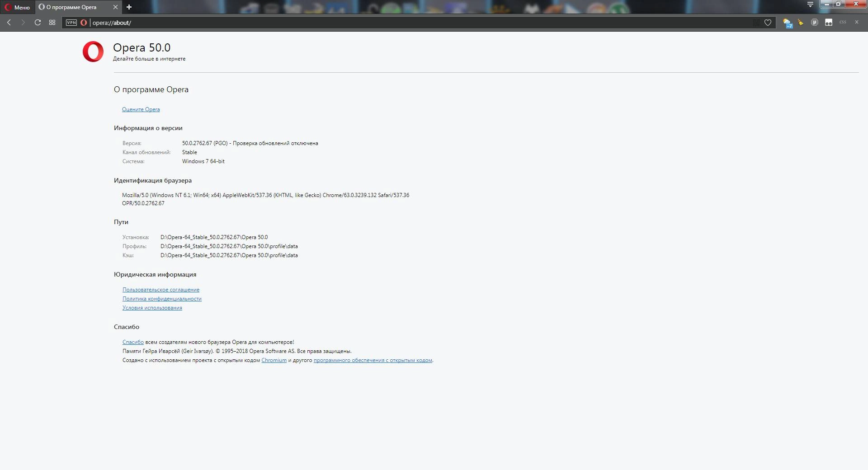
Task: Click the red Opera site icon in the address bar
Action: point(84,23)
